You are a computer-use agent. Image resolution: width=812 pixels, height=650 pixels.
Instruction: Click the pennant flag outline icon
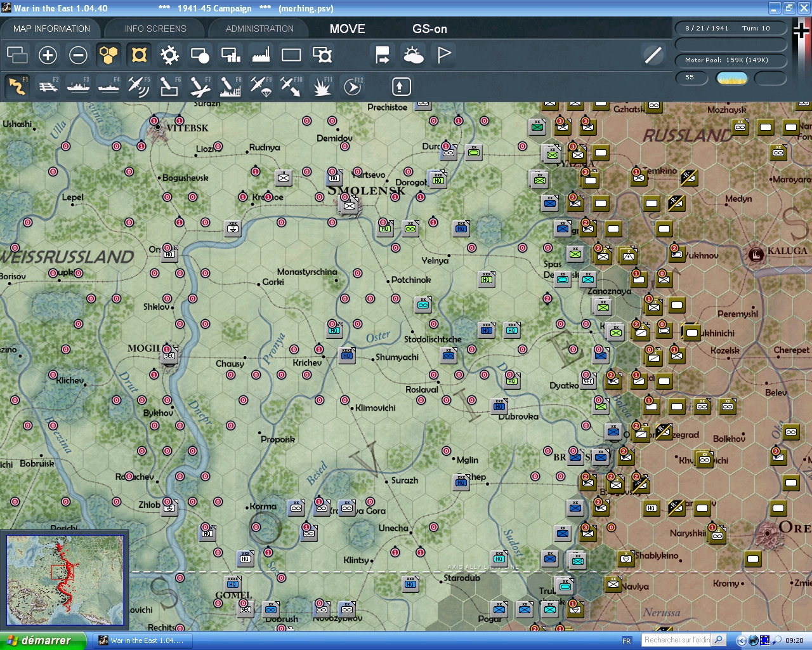444,55
